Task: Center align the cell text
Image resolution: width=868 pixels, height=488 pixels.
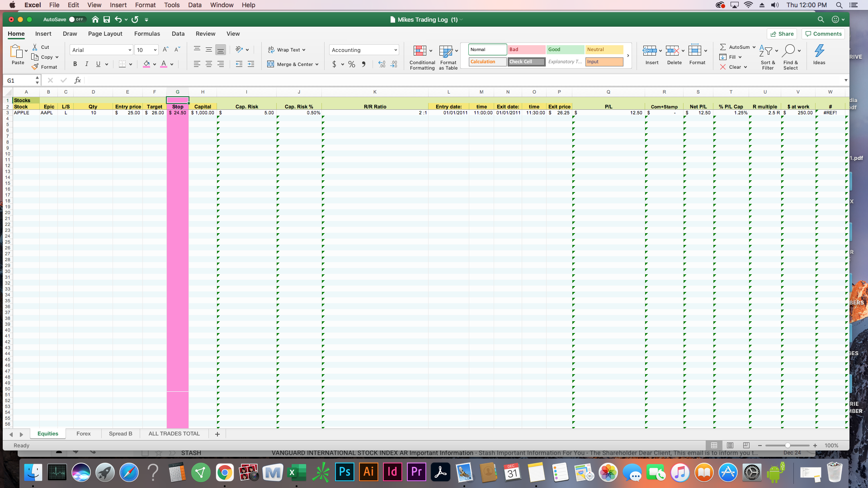Action: (209, 64)
